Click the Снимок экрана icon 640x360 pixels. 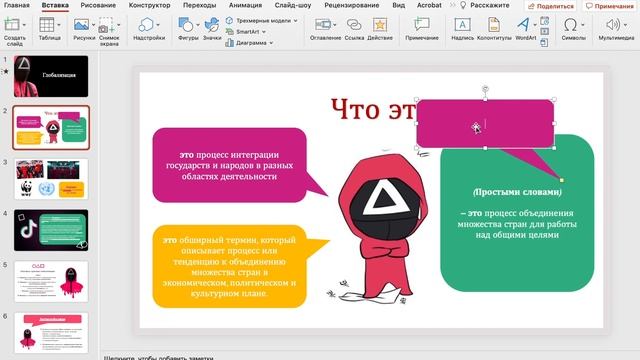coord(106,25)
